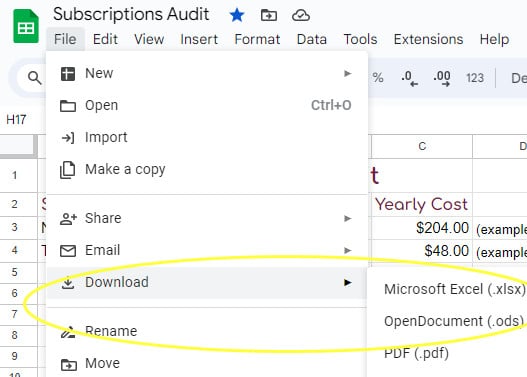
Task: Select column C header
Action: click(422, 146)
